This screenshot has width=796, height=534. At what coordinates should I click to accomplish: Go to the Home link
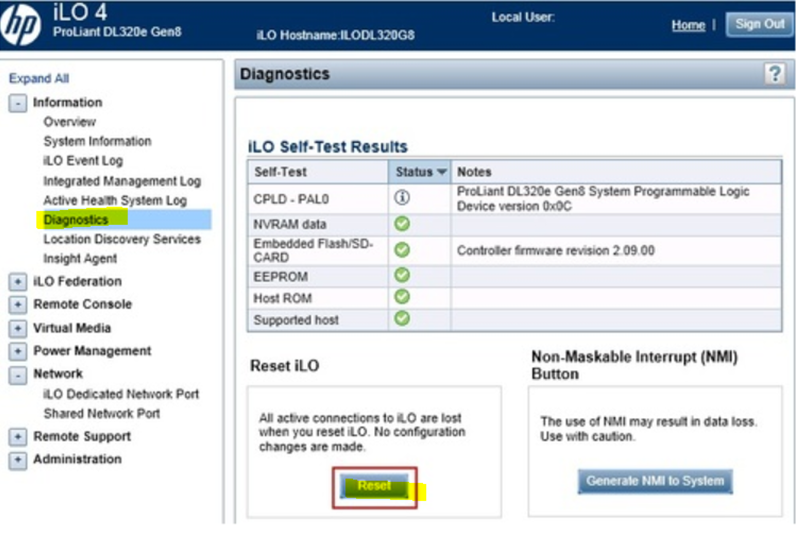click(688, 25)
